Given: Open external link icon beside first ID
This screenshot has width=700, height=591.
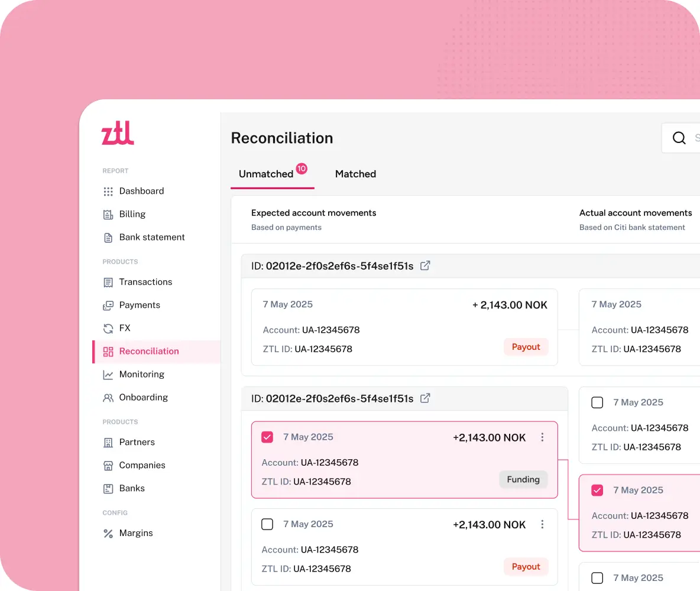Looking at the screenshot, I should coord(425,265).
